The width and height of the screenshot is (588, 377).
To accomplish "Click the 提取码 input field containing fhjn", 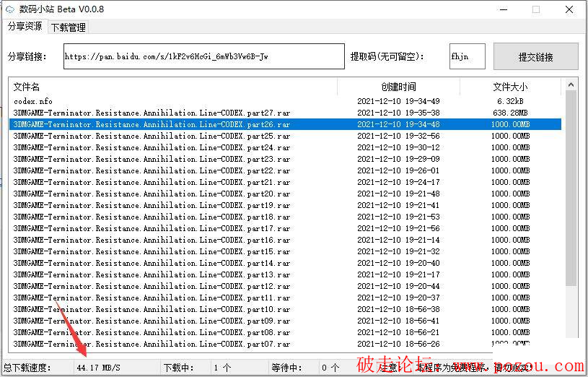I will click(x=468, y=56).
